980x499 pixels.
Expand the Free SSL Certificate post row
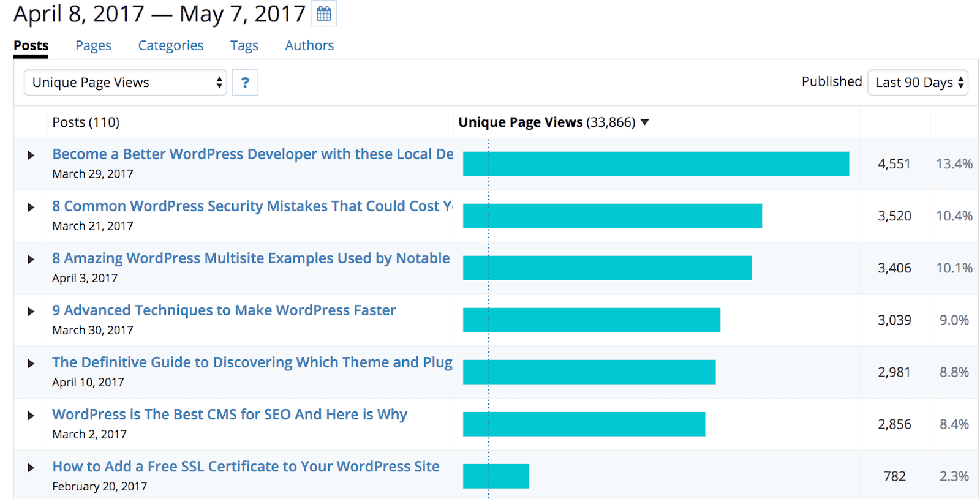click(31, 468)
